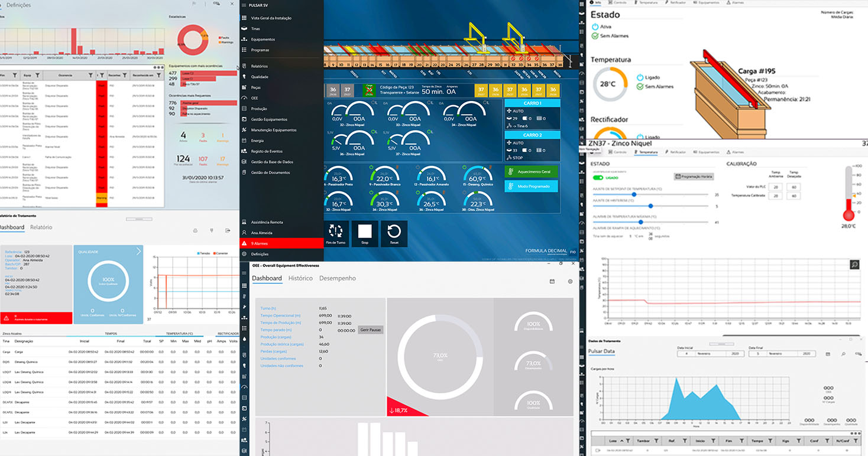Toggle power icon of 33 - Zinco Niquel rectifier

(430, 103)
